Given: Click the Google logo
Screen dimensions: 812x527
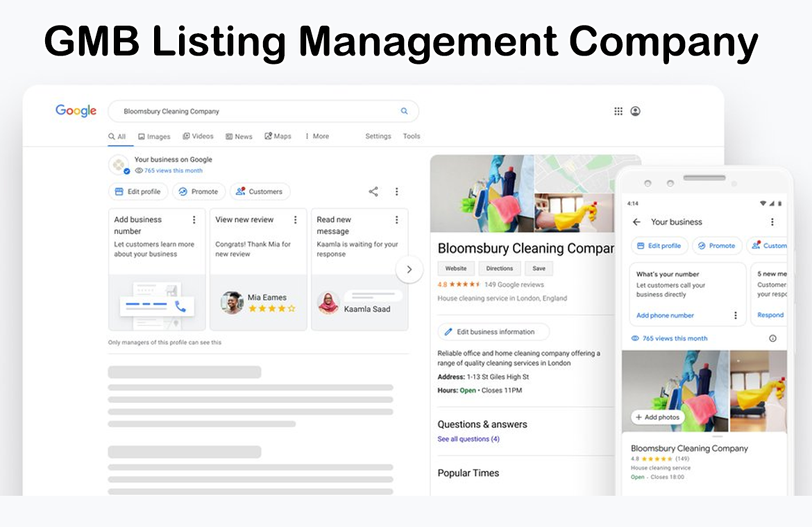Looking at the screenshot, I should point(76,111).
